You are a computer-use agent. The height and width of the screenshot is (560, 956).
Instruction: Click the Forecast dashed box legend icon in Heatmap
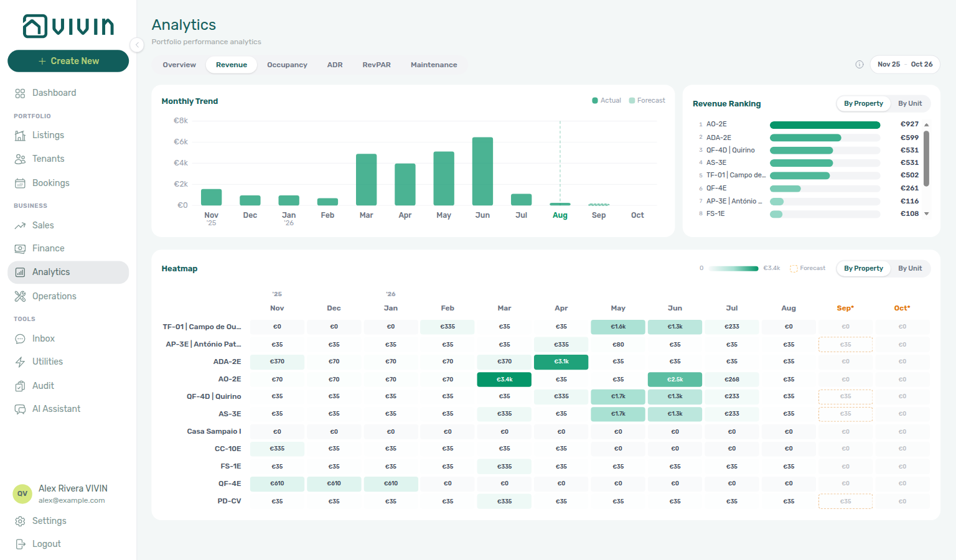(794, 269)
